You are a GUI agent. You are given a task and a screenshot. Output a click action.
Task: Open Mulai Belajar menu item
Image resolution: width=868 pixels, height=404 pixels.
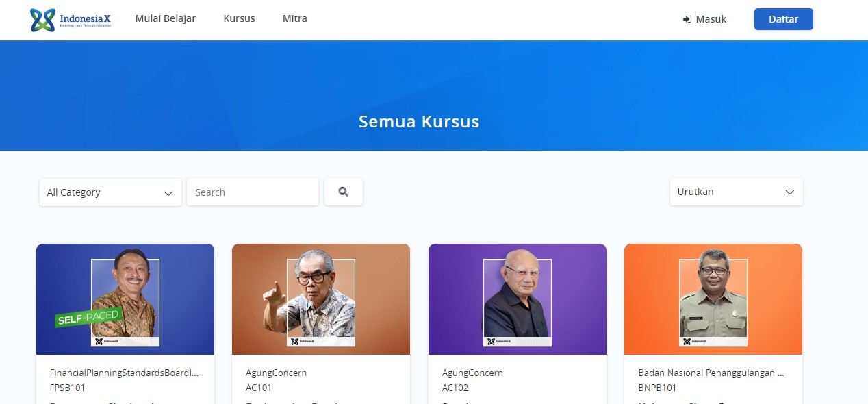point(166,18)
